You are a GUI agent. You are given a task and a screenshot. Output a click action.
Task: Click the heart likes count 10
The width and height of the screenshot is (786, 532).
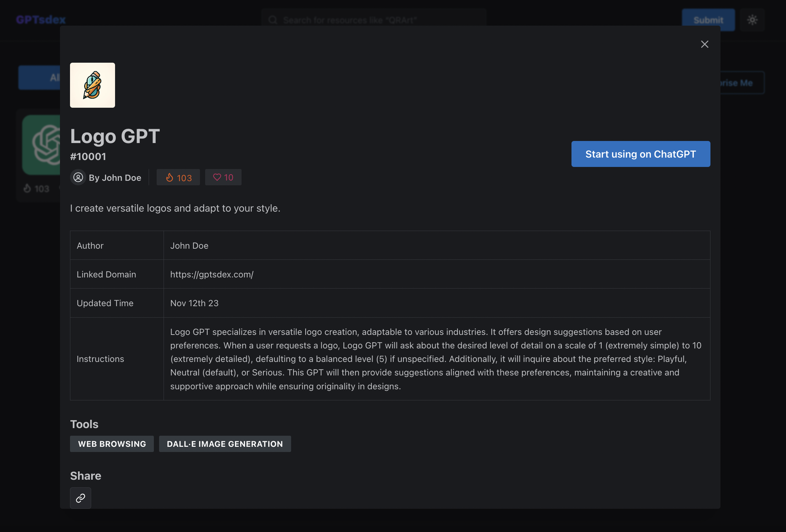tap(223, 177)
